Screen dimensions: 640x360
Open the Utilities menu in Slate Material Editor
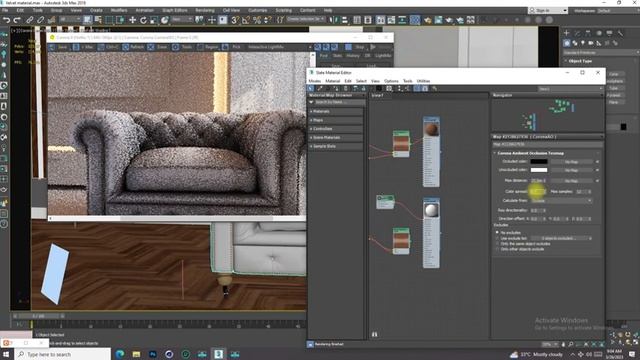point(423,81)
